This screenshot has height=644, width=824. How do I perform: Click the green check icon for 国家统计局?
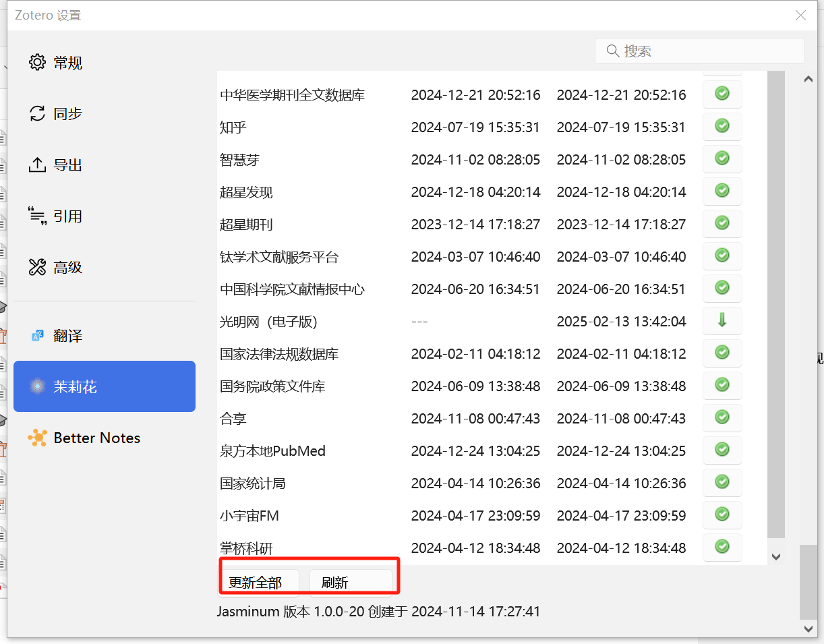click(722, 483)
